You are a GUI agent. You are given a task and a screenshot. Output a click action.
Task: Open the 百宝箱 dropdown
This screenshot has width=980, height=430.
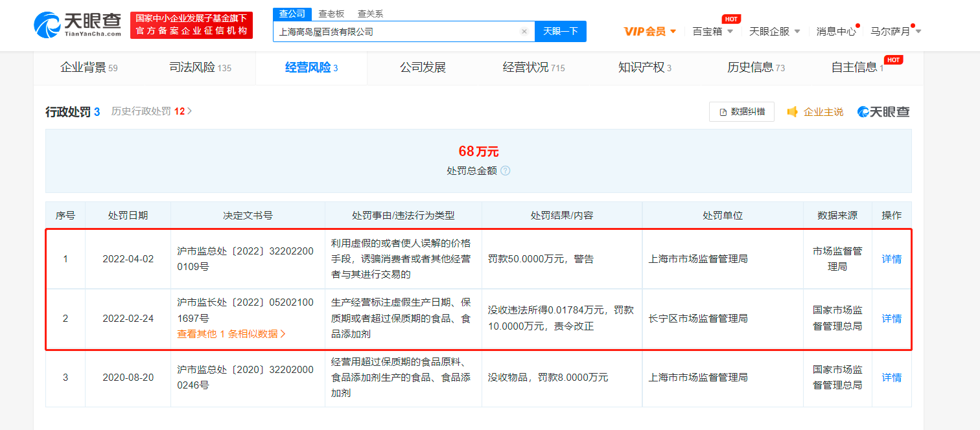coord(713,31)
